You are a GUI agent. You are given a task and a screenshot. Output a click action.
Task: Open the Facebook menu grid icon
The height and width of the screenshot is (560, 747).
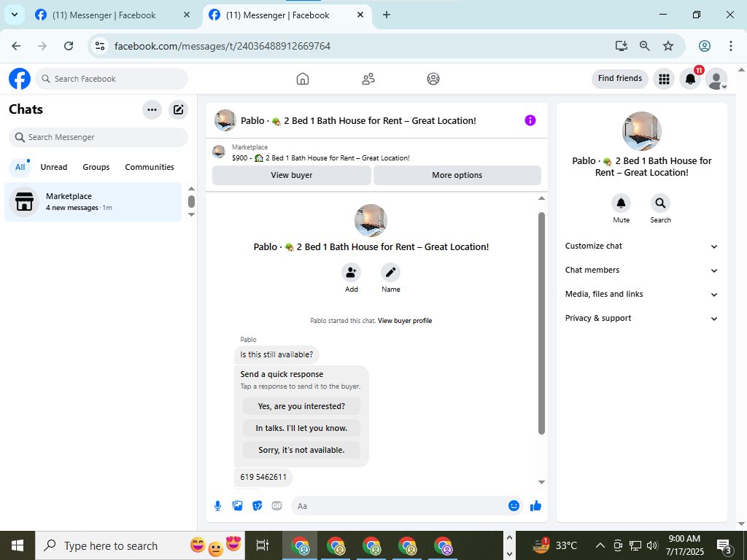[x=664, y=79]
